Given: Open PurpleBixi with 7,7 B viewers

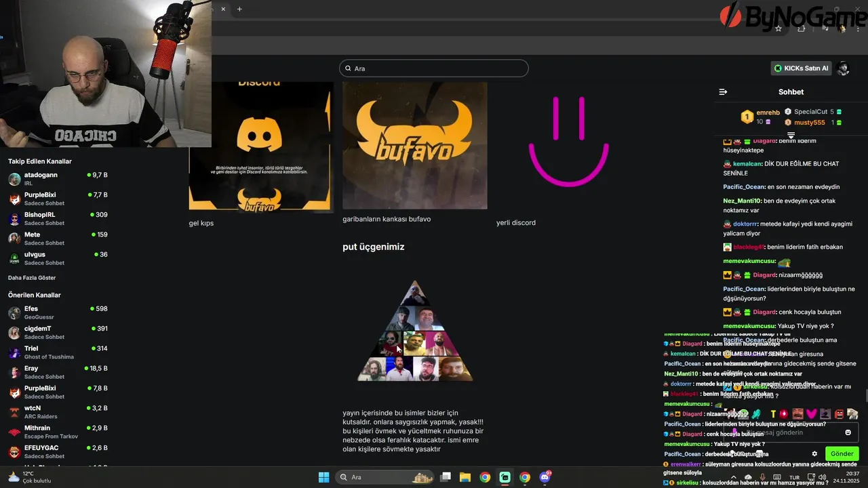Looking at the screenshot, I should (x=60, y=199).
